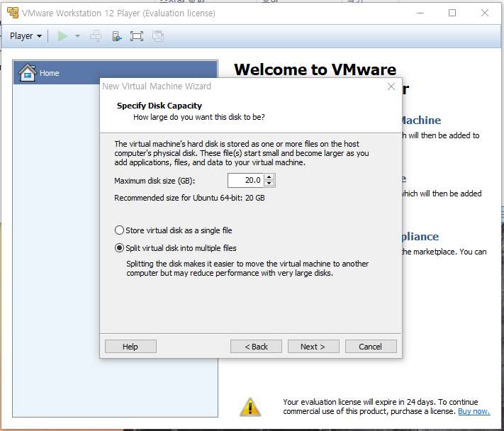Decrease disk size with down spinner arrow
Screen dimensions: 504x431
click(269, 184)
